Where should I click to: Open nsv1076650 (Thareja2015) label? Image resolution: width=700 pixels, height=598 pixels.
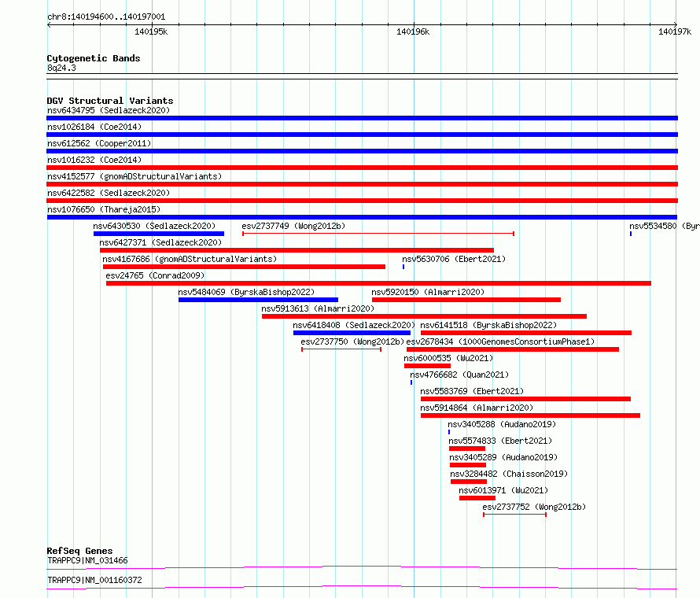click(104, 209)
